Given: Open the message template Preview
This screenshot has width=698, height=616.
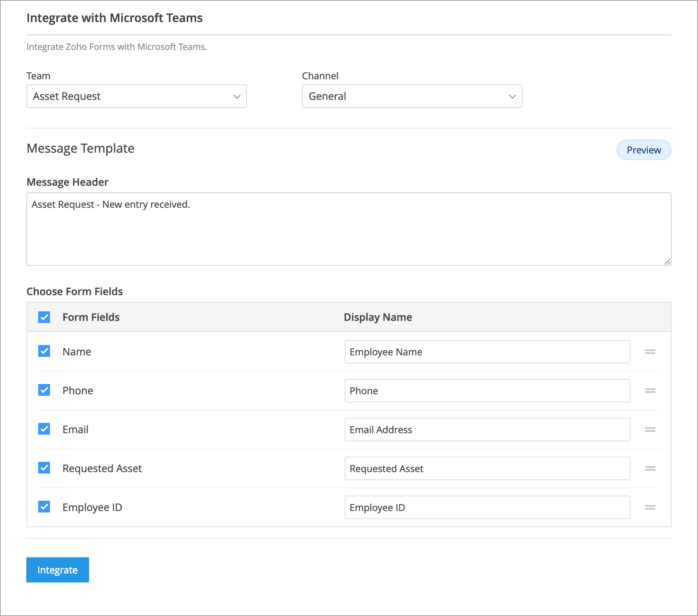Looking at the screenshot, I should (x=643, y=150).
